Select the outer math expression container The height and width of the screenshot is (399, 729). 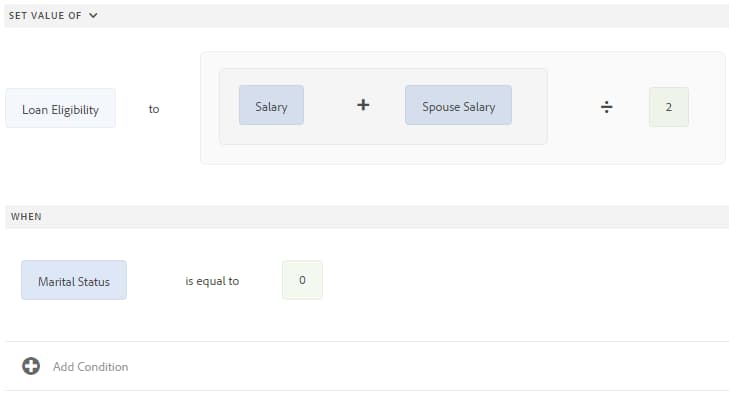click(x=463, y=108)
